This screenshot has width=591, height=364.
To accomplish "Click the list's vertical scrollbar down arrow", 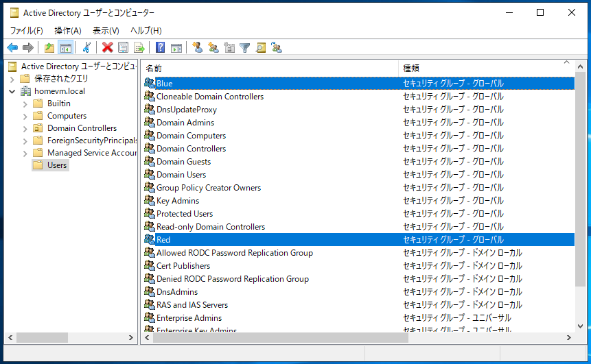I will [x=581, y=326].
